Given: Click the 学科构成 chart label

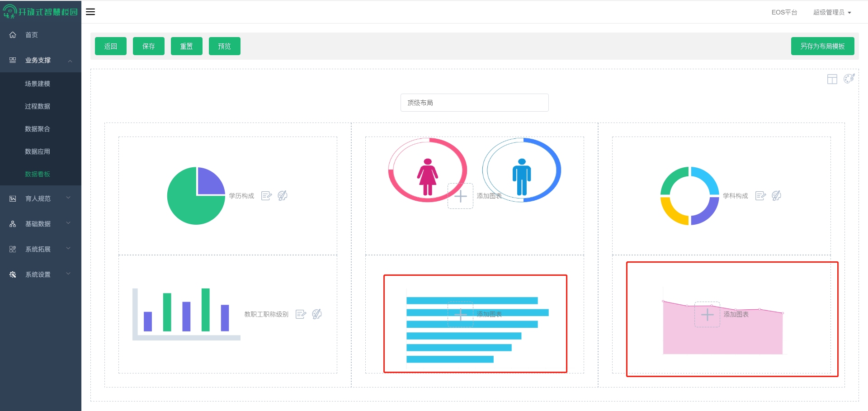Looking at the screenshot, I should click(x=736, y=196).
